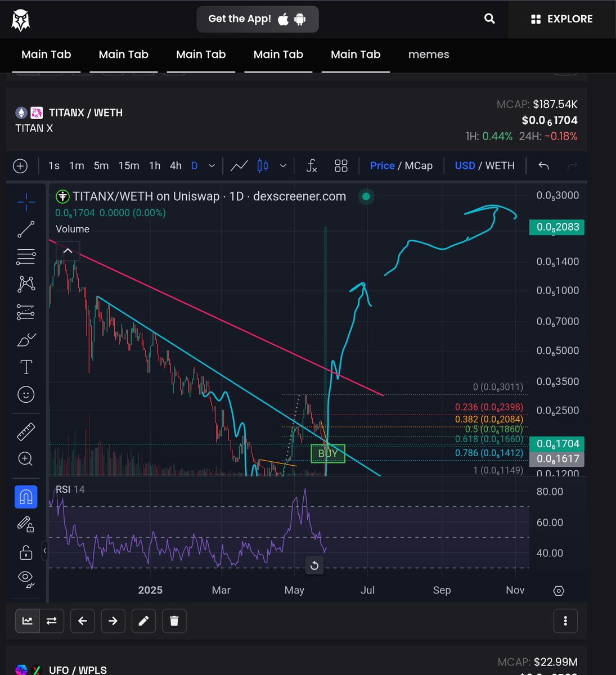Screen dimensions: 616x675
Task: Hide all drawings with the eye icon
Action: point(25,578)
